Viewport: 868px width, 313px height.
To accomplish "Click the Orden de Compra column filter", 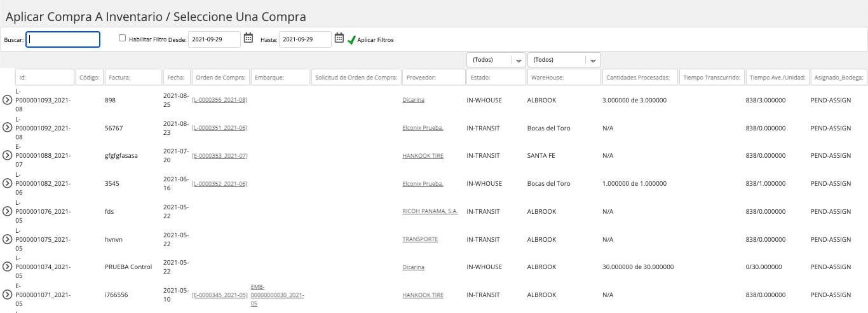I will [221, 77].
